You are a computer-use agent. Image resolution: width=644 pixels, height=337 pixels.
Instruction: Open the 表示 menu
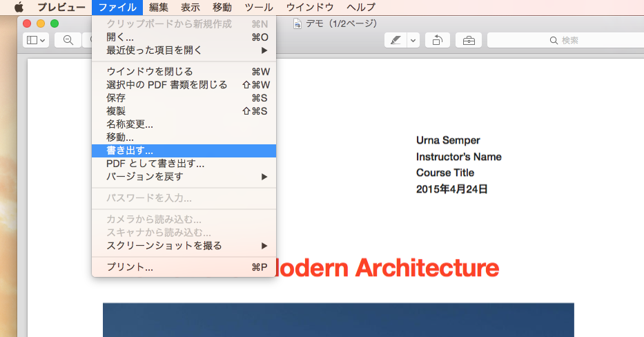pyautogui.click(x=191, y=8)
